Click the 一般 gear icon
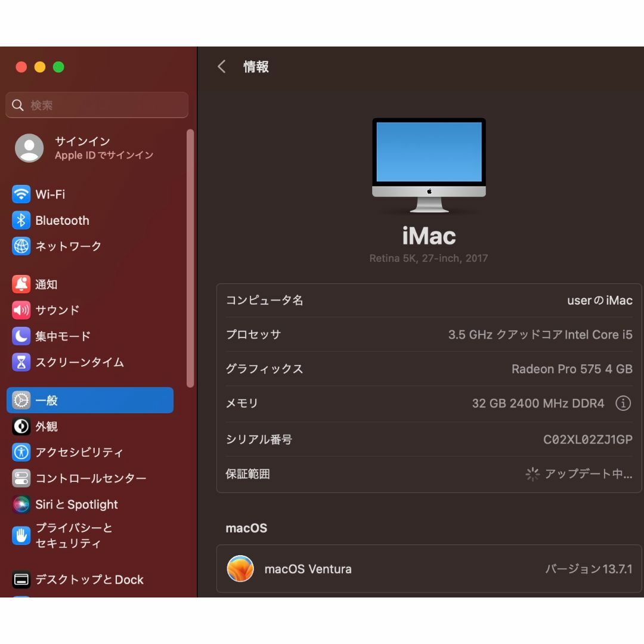Image resolution: width=644 pixels, height=644 pixels. pos(21,401)
